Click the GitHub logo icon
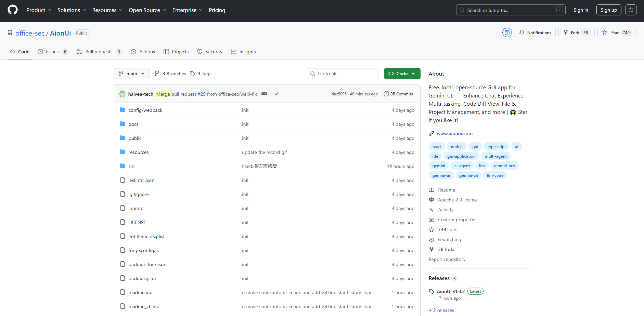The width and height of the screenshot is (644, 316). tap(13, 10)
